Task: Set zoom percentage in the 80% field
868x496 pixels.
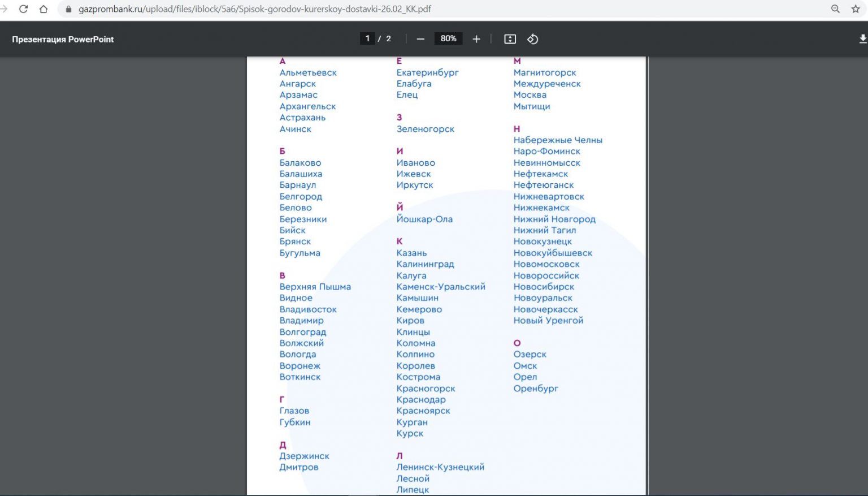Action: click(x=448, y=38)
